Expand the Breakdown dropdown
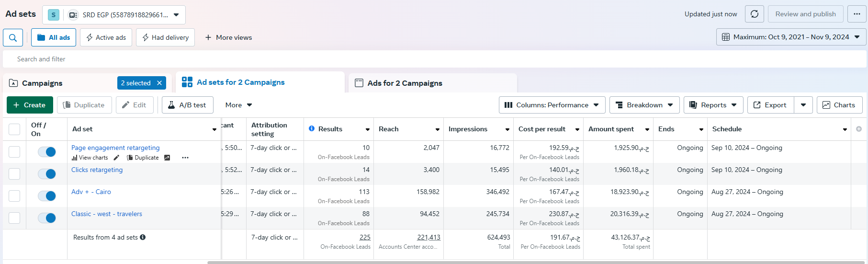Image resolution: width=868 pixels, height=264 pixels. pyautogui.click(x=644, y=105)
